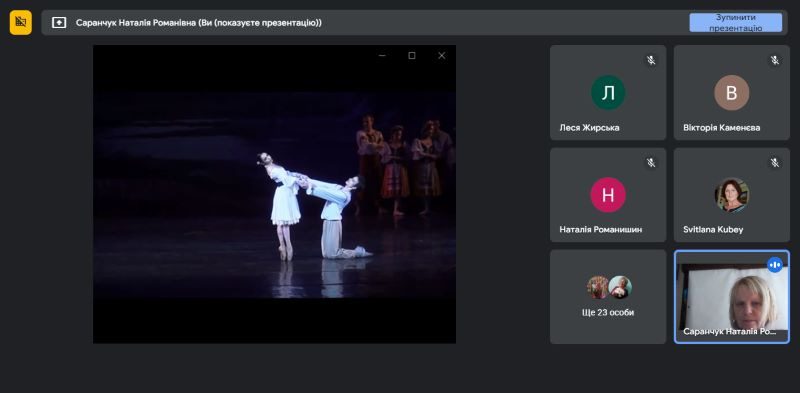Select Svitlana Kubey profile photo
Image resolution: width=800 pixels, height=393 pixels.
(732, 195)
